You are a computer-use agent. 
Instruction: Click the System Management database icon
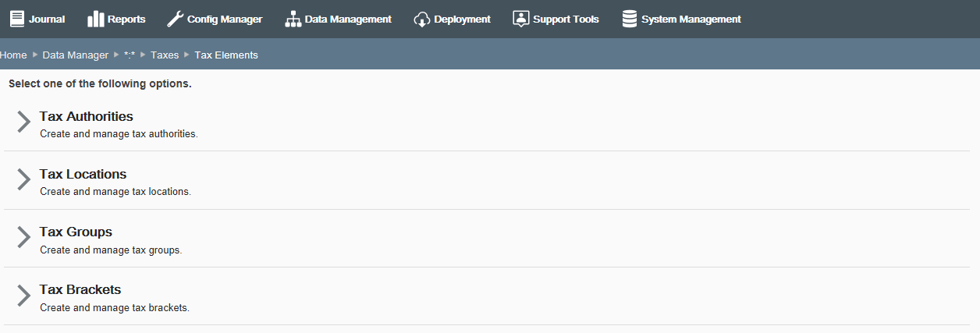tap(630, 19)
